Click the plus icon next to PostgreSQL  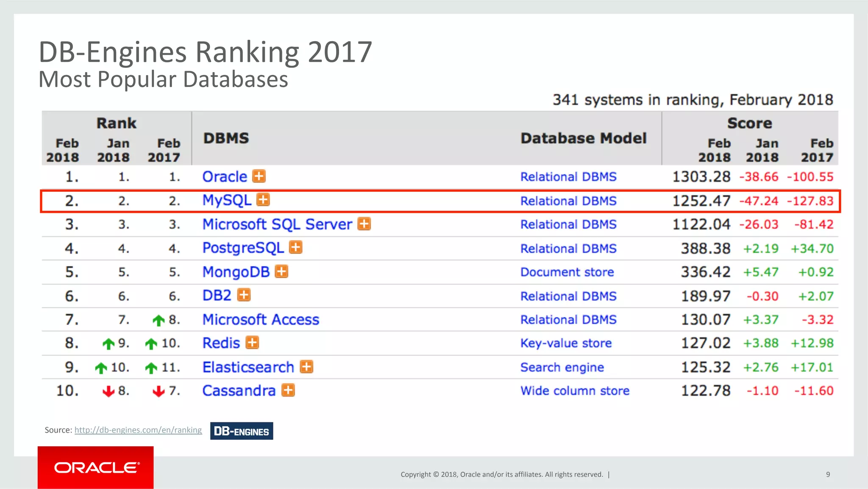(296, 247)
